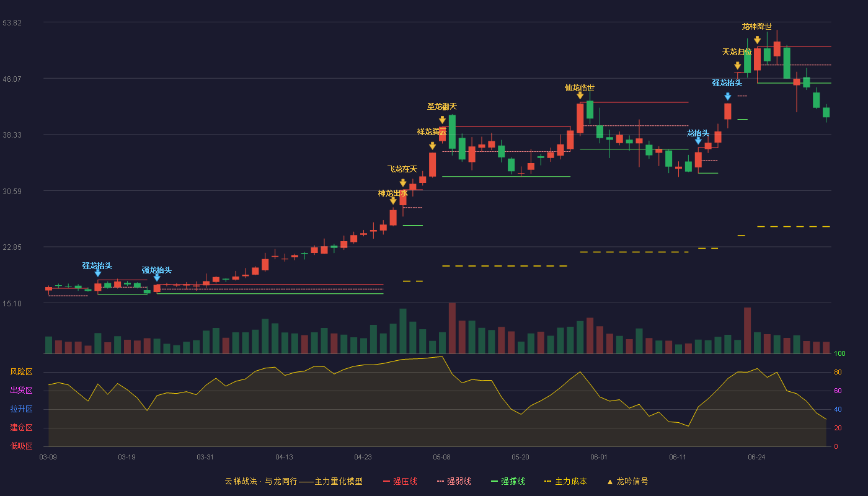Click the 强龙抬头 arrow beside 天龙归位
This screenshot has width=868, height=496.
click(x=728, y=96)
